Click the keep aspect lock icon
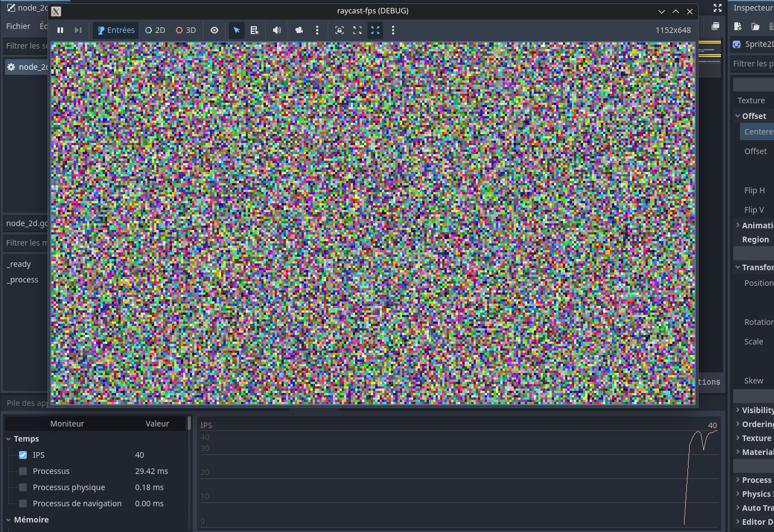Viewport: 774px width, 532px height. (340, 30)
